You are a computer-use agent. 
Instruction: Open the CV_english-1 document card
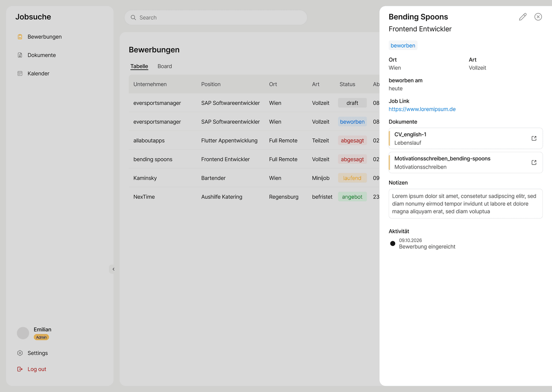point(466,138)
